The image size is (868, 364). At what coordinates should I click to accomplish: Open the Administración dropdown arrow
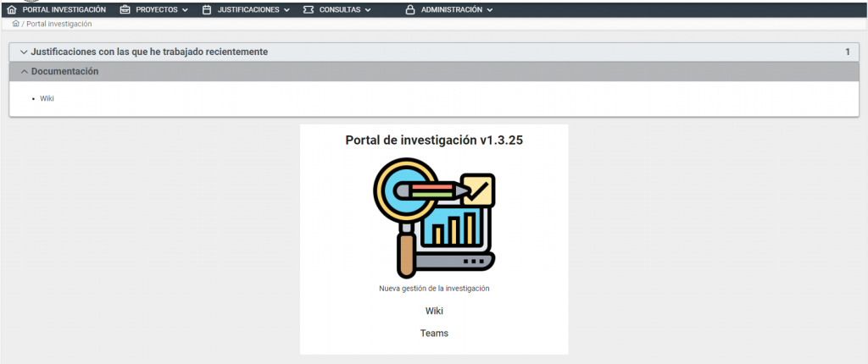pos(490,10)
